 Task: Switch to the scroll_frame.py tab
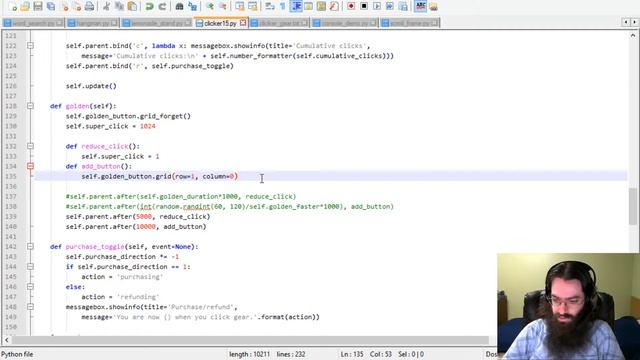coord(410,23)
